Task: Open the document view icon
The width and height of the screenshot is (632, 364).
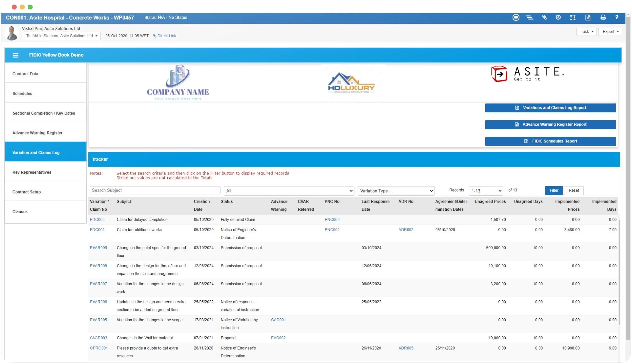Action: point(588,18)
